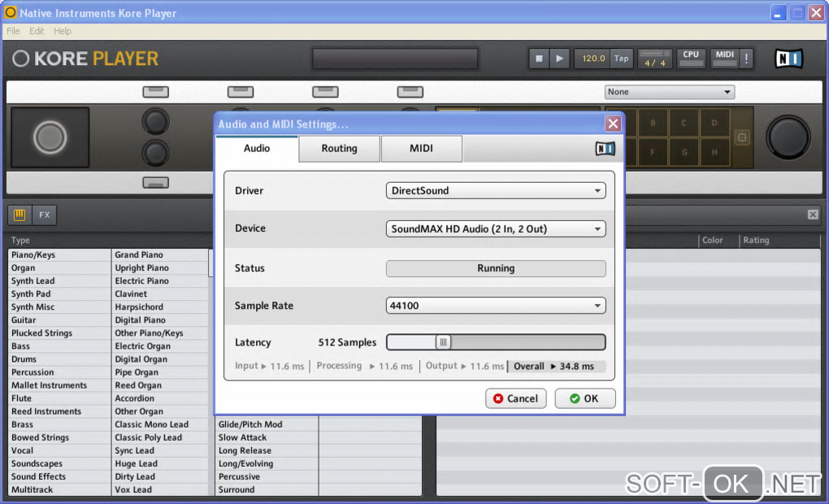
Task: Click the Kore Player circle logo
Action: pos(20,59)
